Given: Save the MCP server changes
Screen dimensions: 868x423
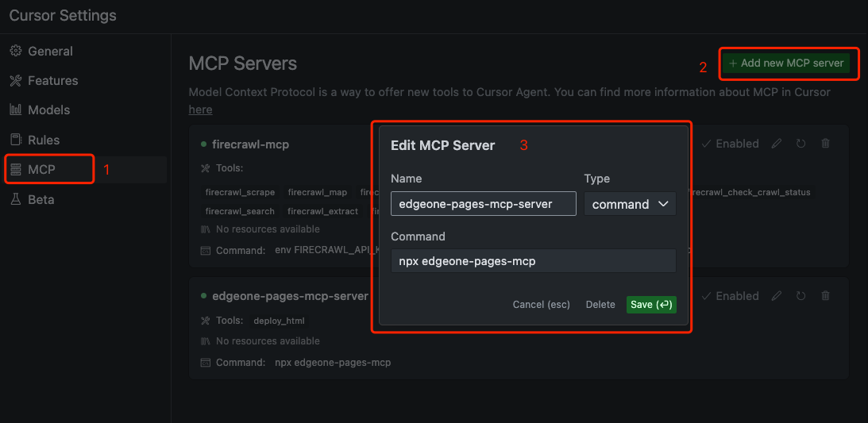Looking at the screenshot, I should [651, 305].
